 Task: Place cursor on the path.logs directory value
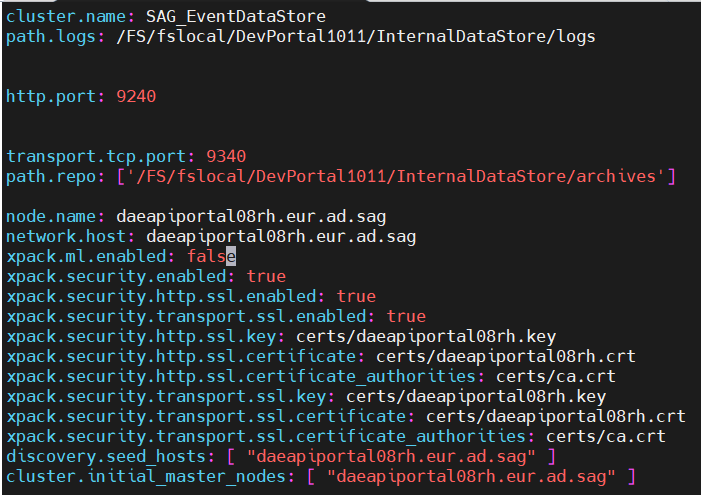[x=356, y=37]
